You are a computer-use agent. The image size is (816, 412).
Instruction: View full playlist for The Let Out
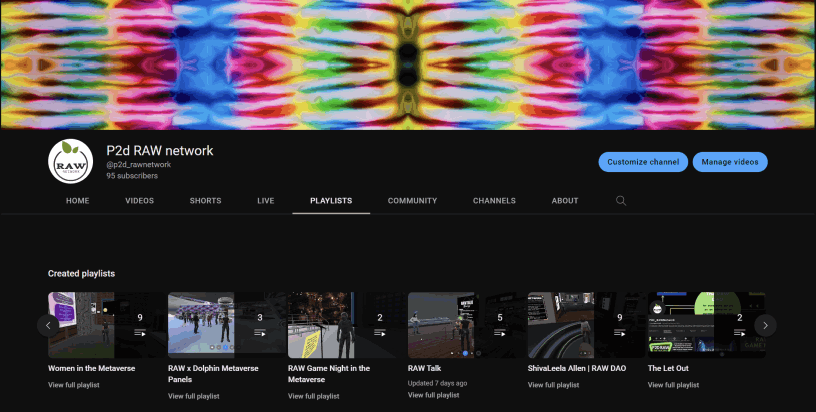[673, 385]
